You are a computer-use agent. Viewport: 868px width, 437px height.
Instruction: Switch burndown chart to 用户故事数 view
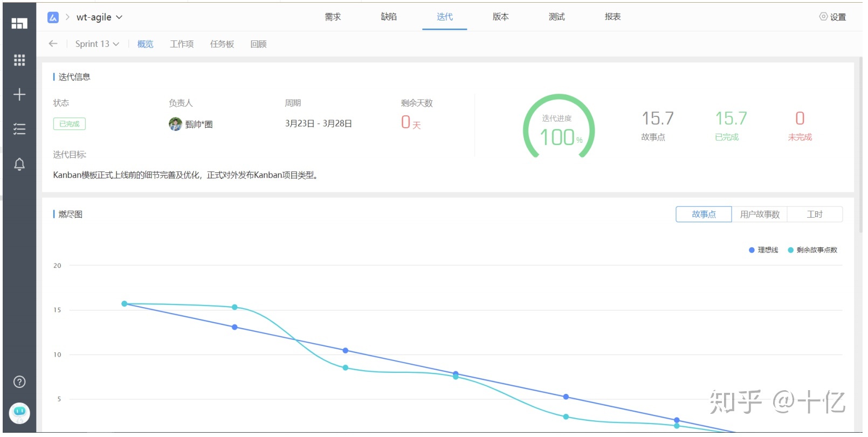tap(759, 214)
